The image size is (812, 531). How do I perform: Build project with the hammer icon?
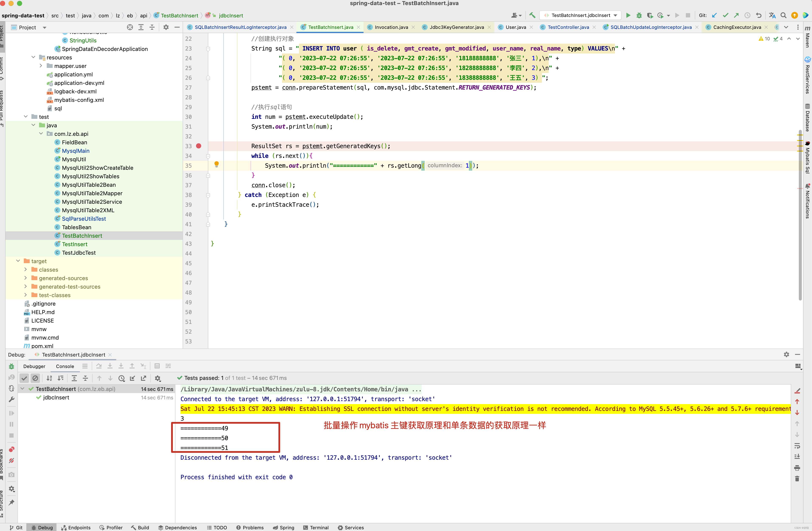click(532, 15)
